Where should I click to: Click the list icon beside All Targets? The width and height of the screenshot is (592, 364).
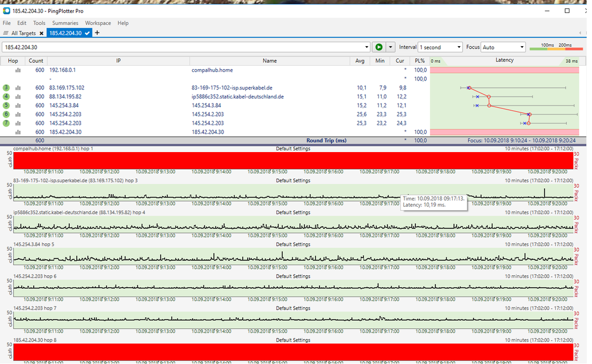[x=6, y=33]
